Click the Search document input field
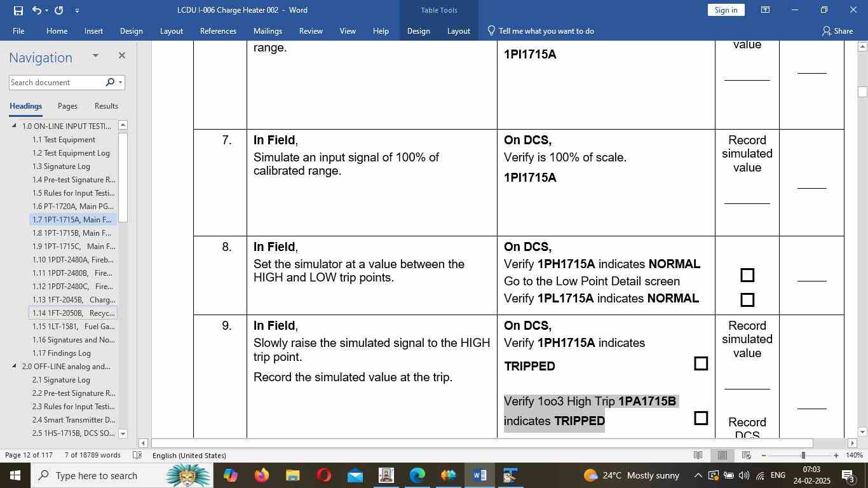The width and height of the screenshot is (868, 488). point(56,83)
